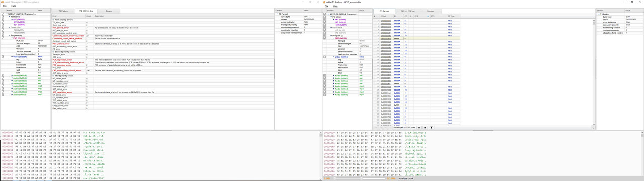Collapse Third priority errors group
This screenshot has height=181, width=644.
tap(53, 76)
